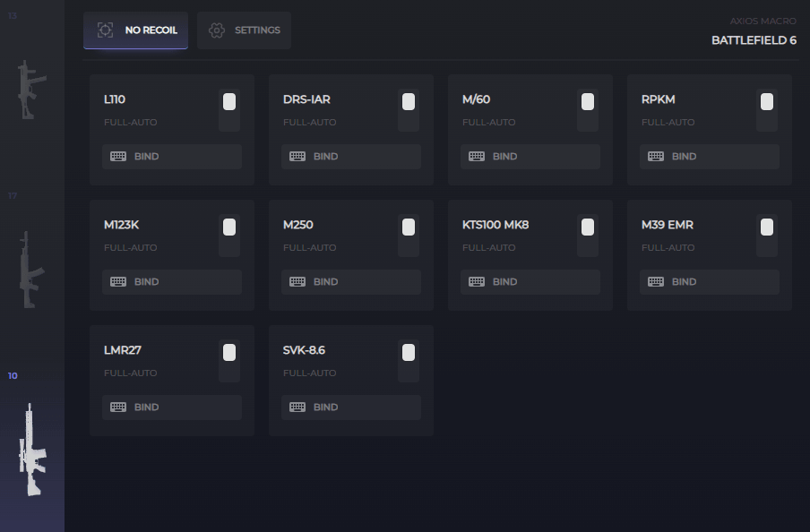Toggle the M250 recoil switch
The image size is (810, 532).
click(x=409, y=236)
